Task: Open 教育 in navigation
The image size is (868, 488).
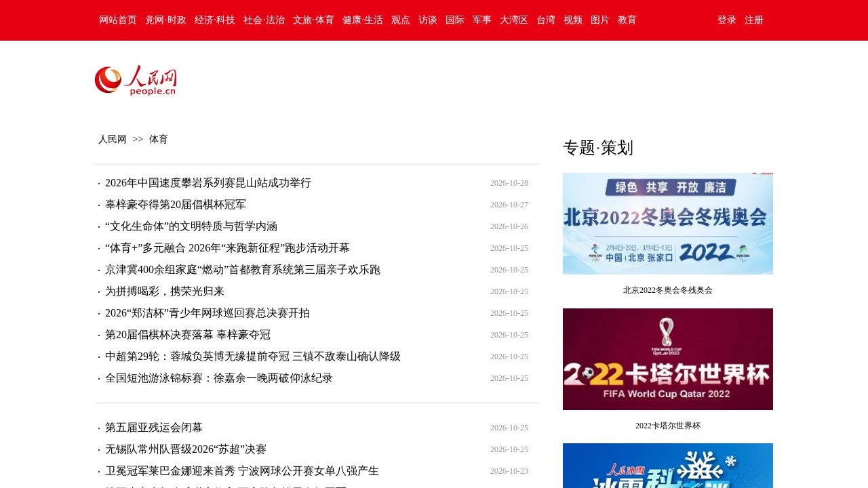Action: tap(627, 20)
